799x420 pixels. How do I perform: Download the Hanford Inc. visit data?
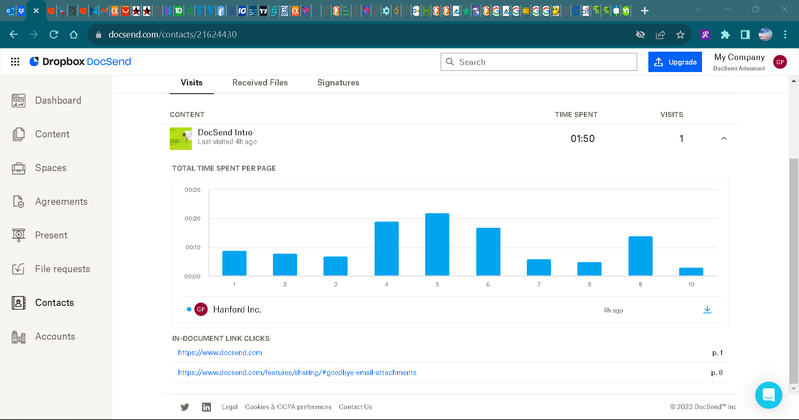(x=707, y=309)
